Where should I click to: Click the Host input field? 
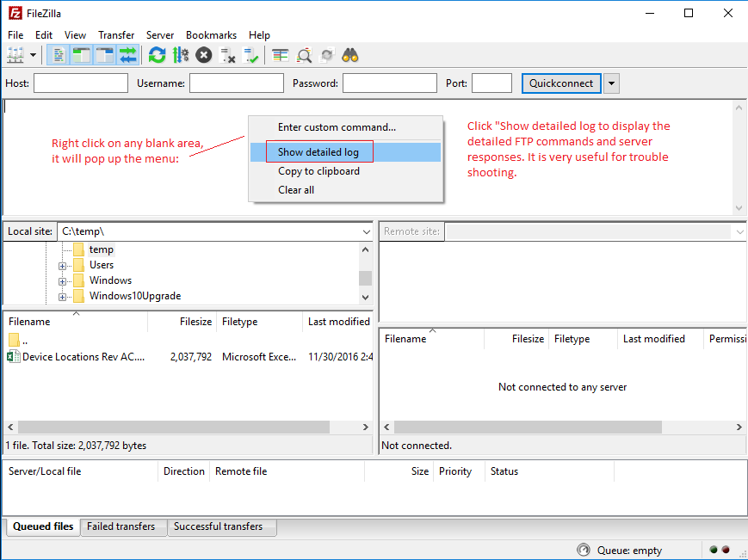81,83
